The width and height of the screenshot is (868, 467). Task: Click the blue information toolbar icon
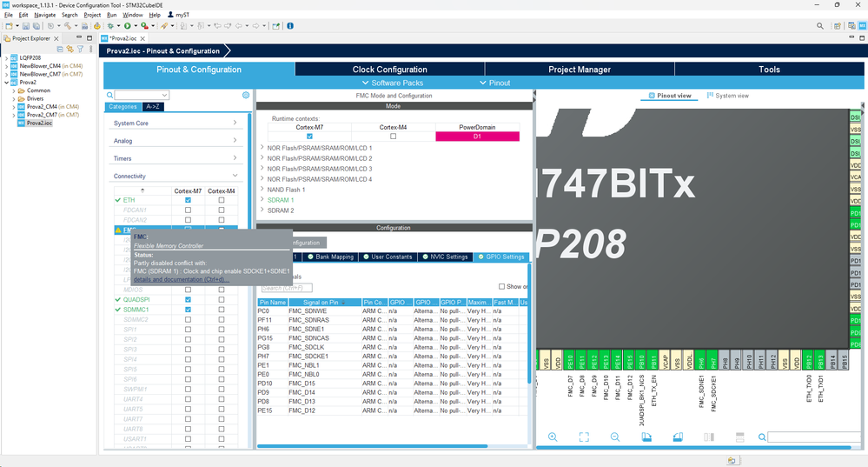290,26
